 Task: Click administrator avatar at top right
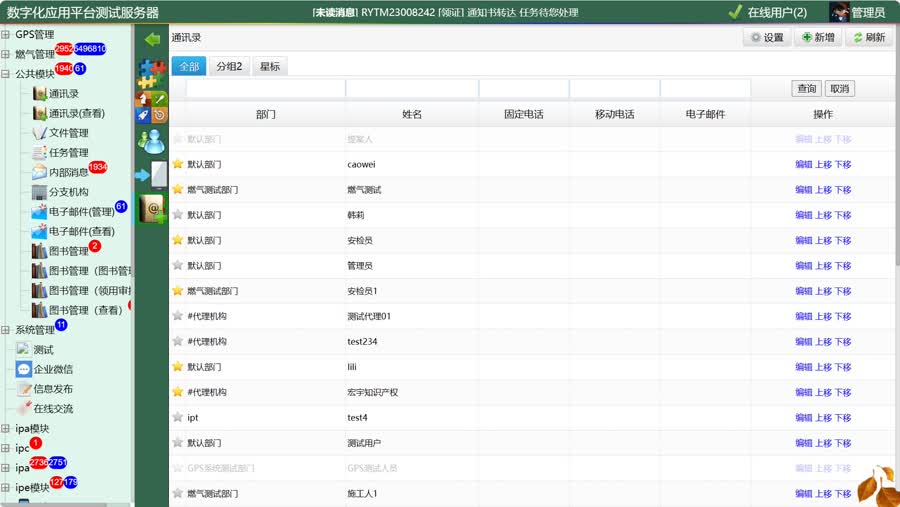click(840, 12)
